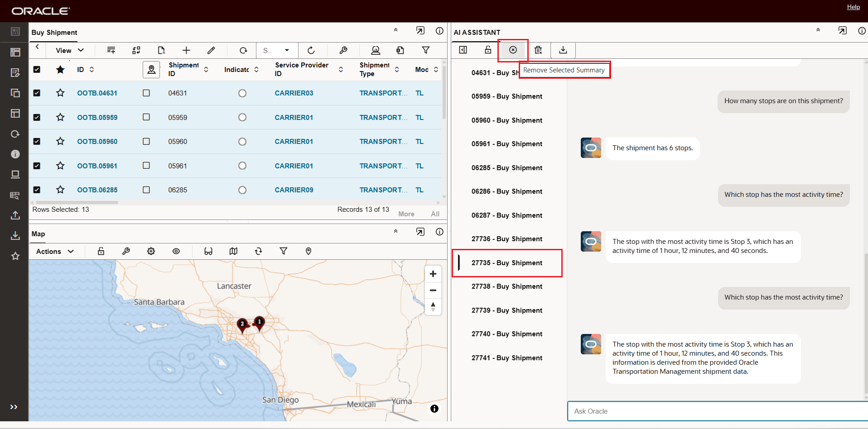Click the plus icon in Buy Shipment toolbar
868x429 pixels.
pos(186,50)
